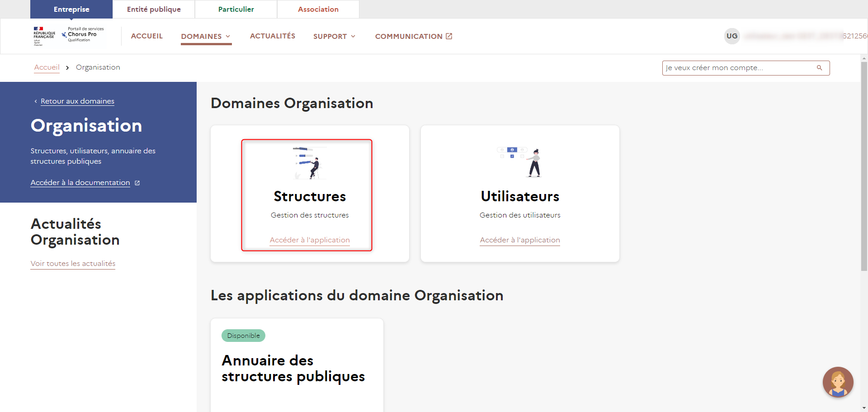This screenshot has height=412, width=868.
Task: Open Accéder à l'application under Utilisateurs
Action: tap(520, 240)
